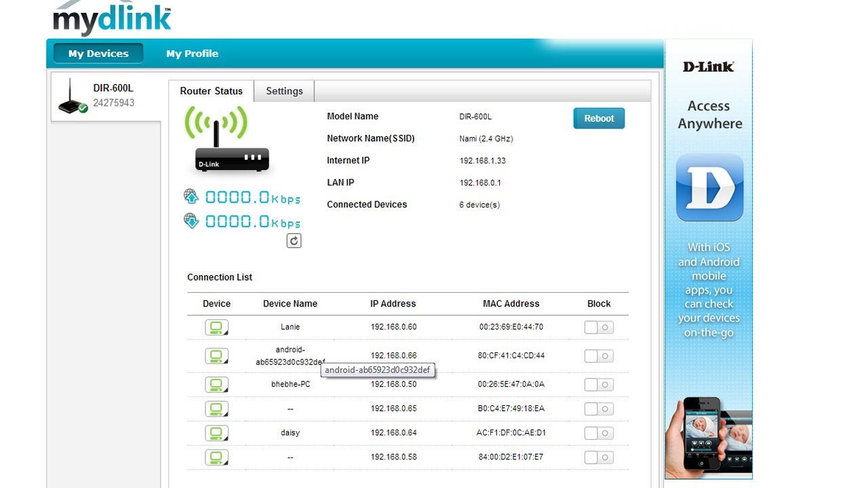868x488 pixels.
Task: Block the device at 192.168.0.65
Action: pyautogui.click(x=599, y=409)
